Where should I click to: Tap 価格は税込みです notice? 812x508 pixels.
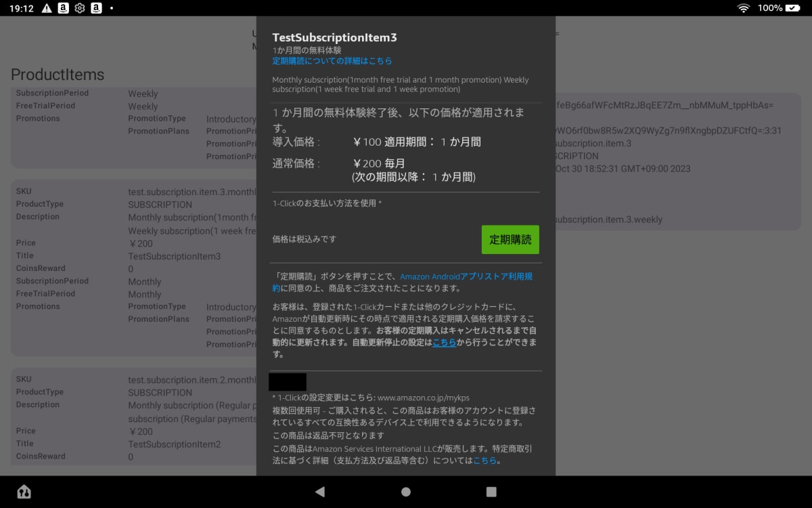(x=304, y=239)
